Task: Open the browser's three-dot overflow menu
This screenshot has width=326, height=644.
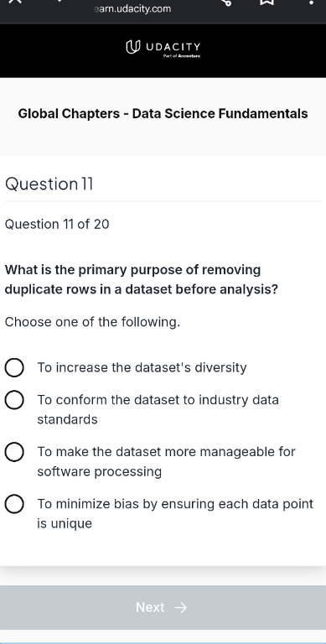Action: (311, 3)
